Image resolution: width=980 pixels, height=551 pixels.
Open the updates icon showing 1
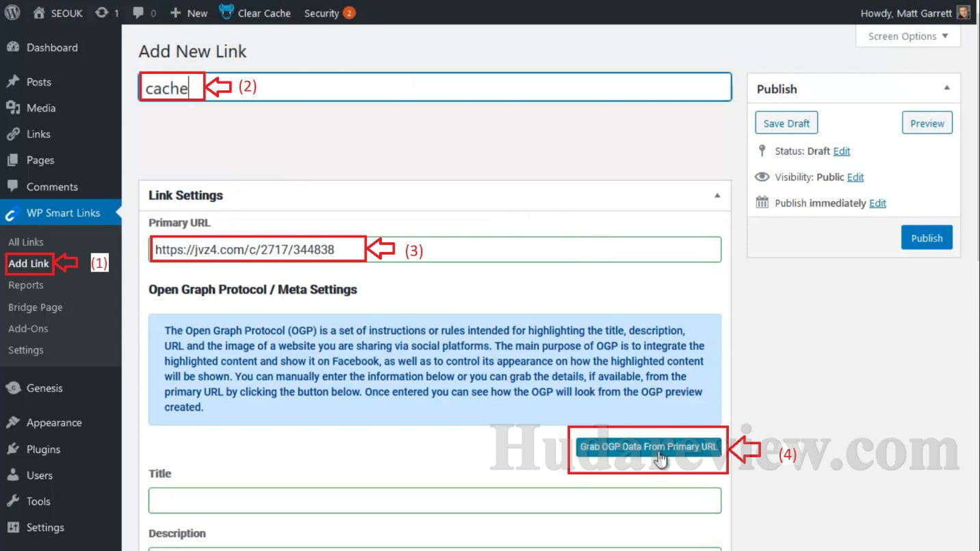click(x=102, y=13)
